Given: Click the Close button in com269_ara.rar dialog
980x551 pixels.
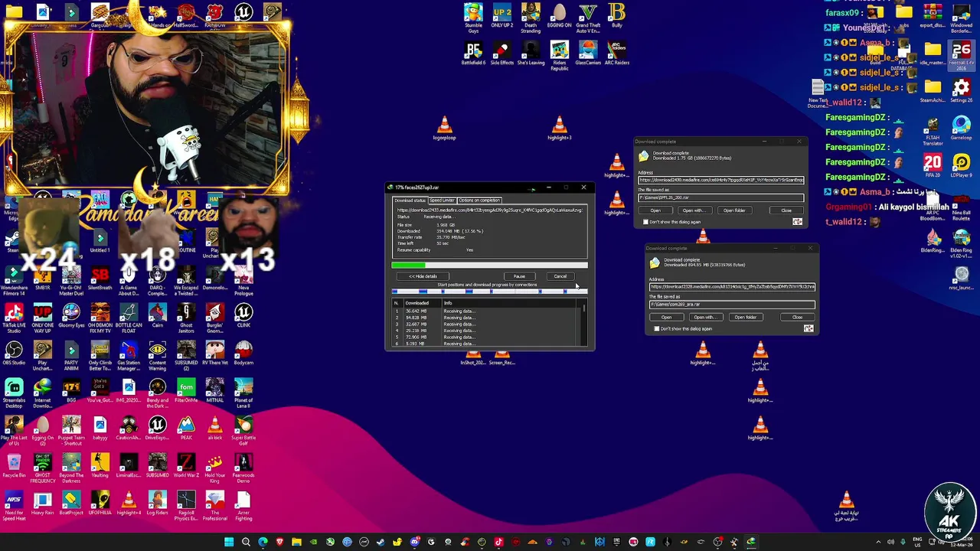Looking at the screenshot, I should [x=797, y=318].
